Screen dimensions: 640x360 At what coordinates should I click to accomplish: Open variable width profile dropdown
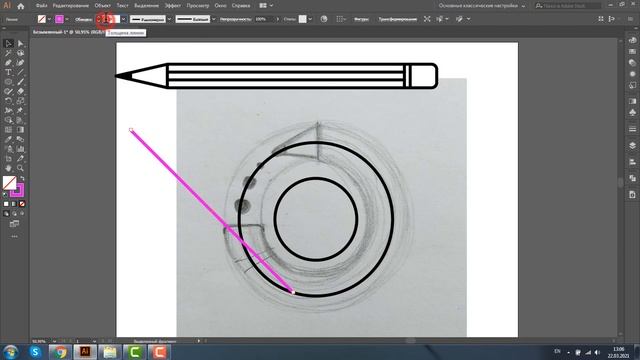click(169, 19)
